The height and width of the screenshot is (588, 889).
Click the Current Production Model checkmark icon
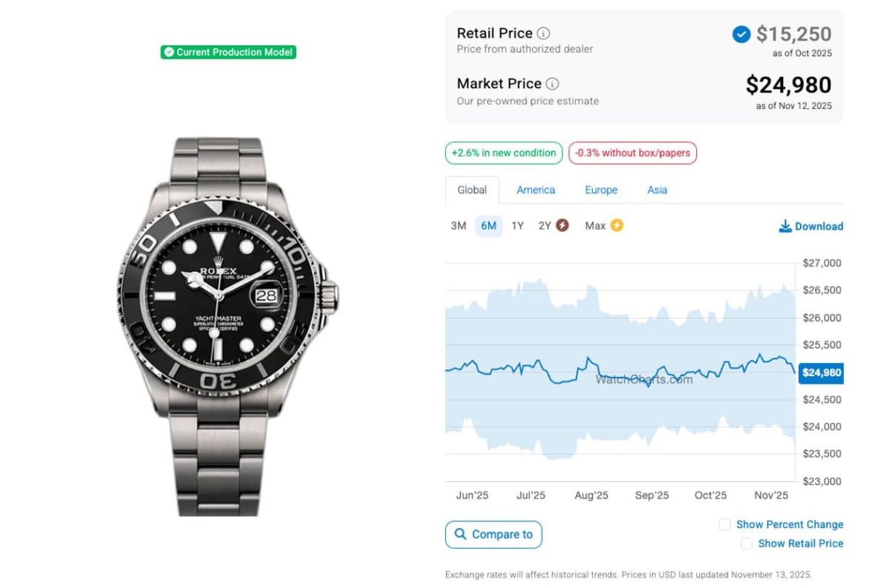coord(169,52)
